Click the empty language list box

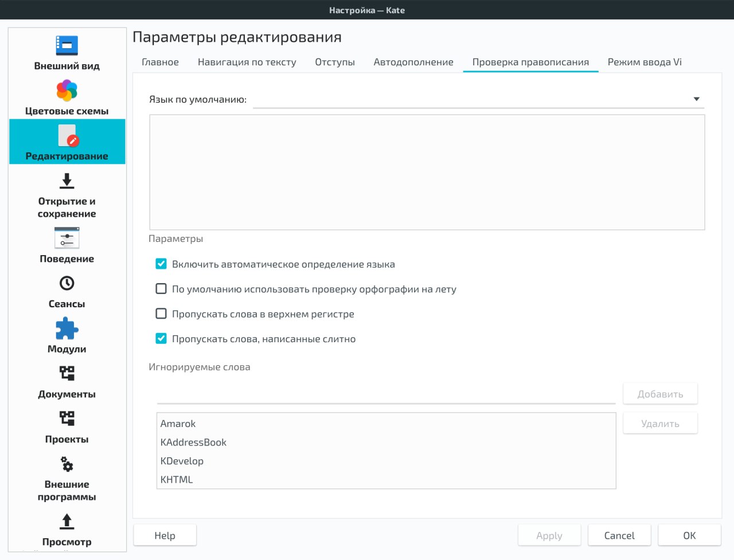coord(427,173)
